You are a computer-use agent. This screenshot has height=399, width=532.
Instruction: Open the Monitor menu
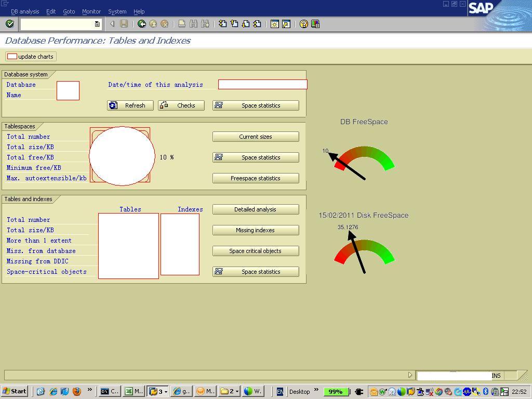pos(91,11)
